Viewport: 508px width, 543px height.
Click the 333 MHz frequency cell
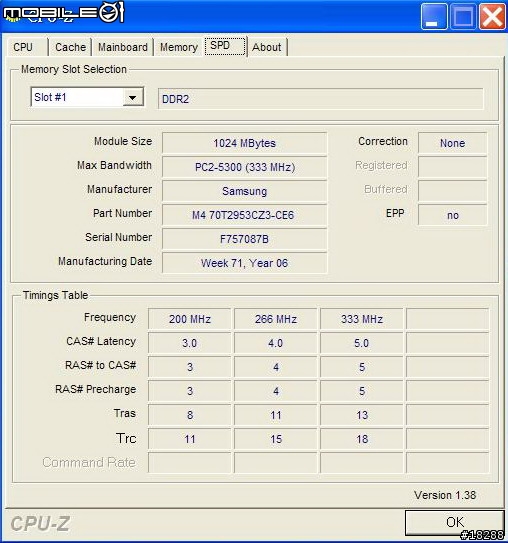(x=362, y=319)
